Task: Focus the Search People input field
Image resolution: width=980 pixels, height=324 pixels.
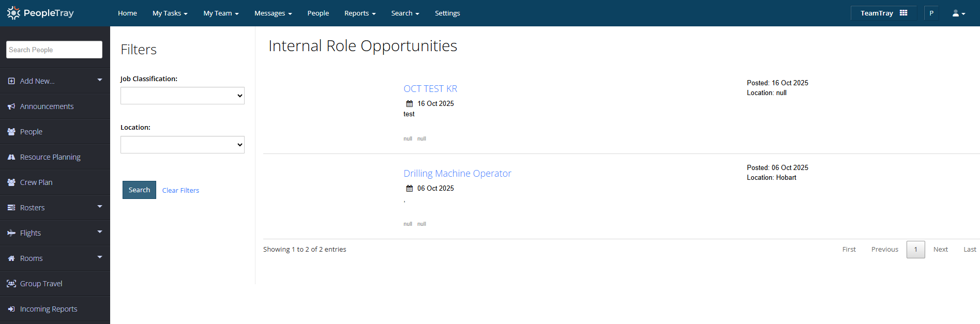Action: (x=54, y=50)
